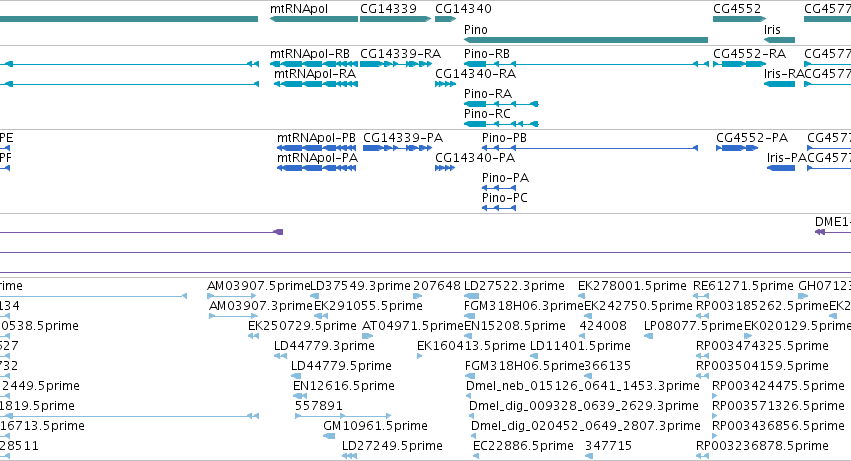Select EST LD27249.5prime
851x461 pixels.
tap(392, 447)
